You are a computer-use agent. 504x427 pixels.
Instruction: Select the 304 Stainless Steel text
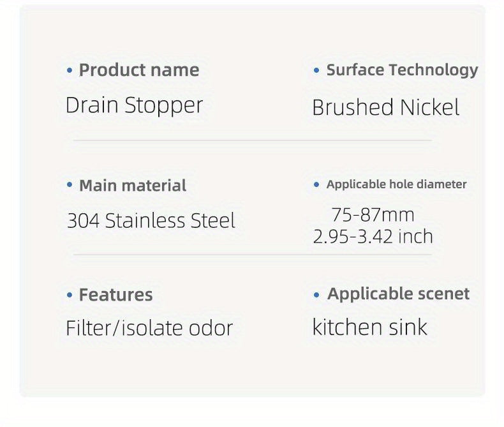click(151, 221)
